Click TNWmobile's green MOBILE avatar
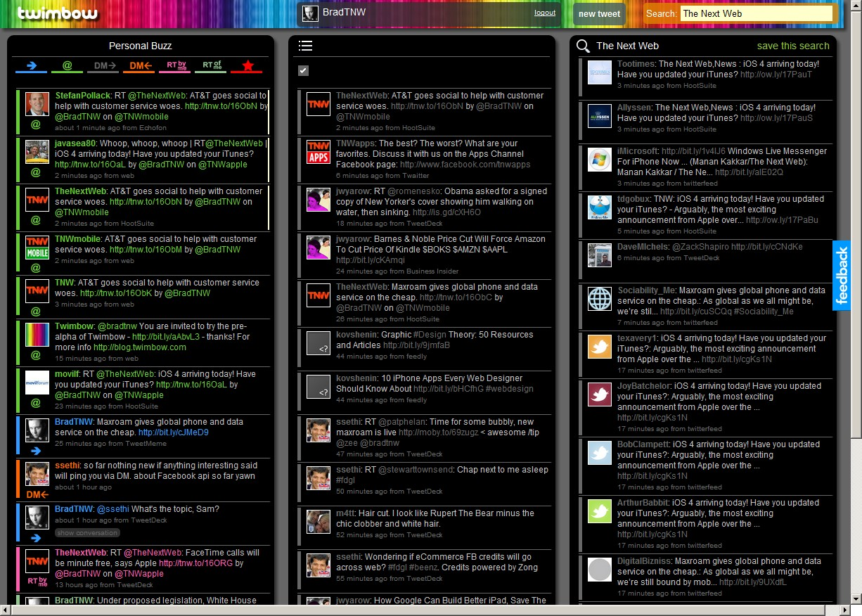Viewport: 862px width, 616px height. tap(37, 248)
